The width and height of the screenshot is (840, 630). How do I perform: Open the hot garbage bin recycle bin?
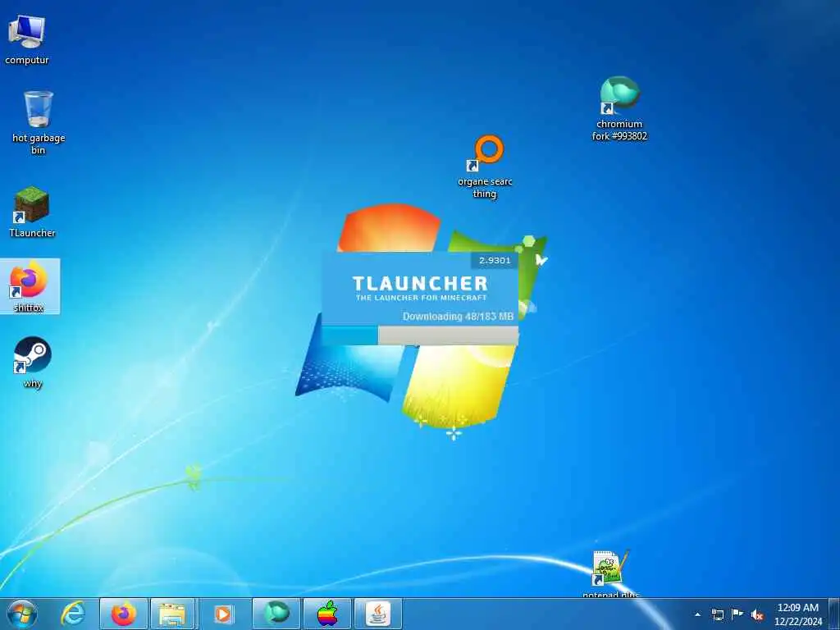tap(38, 123)
